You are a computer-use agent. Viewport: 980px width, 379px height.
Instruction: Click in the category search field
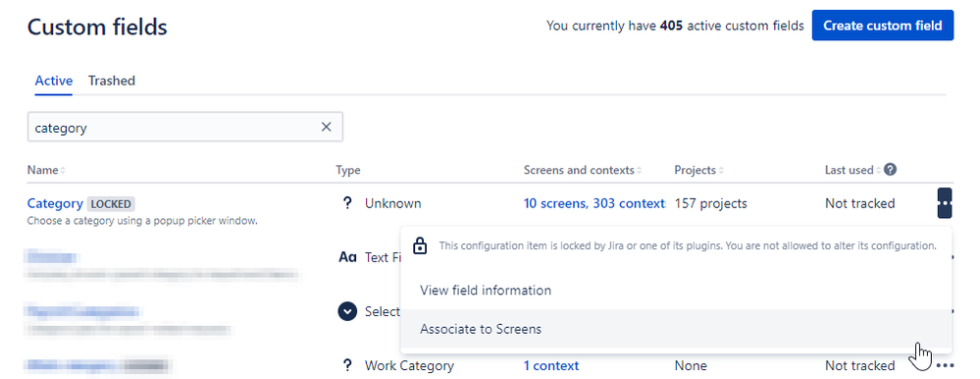pyautogui.click(x=185, y=127)
